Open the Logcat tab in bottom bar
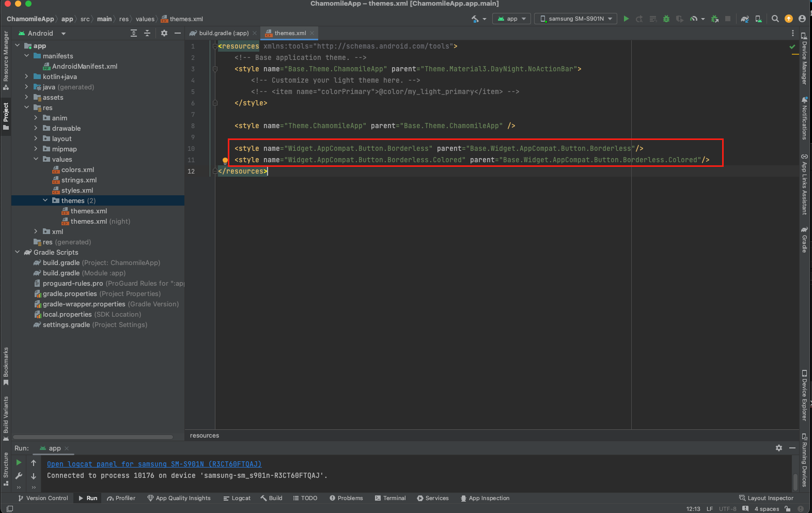 [x=237, y=499]
